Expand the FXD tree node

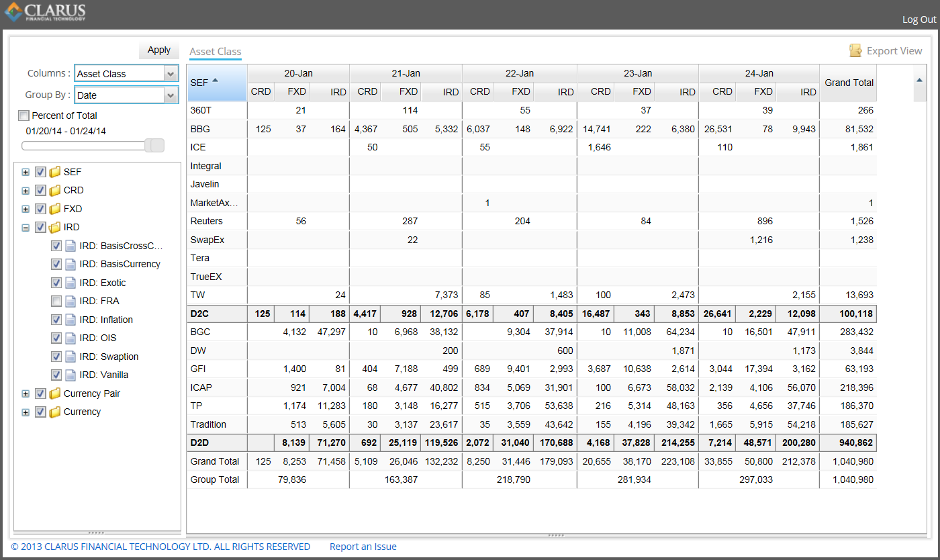click(26, 209)
